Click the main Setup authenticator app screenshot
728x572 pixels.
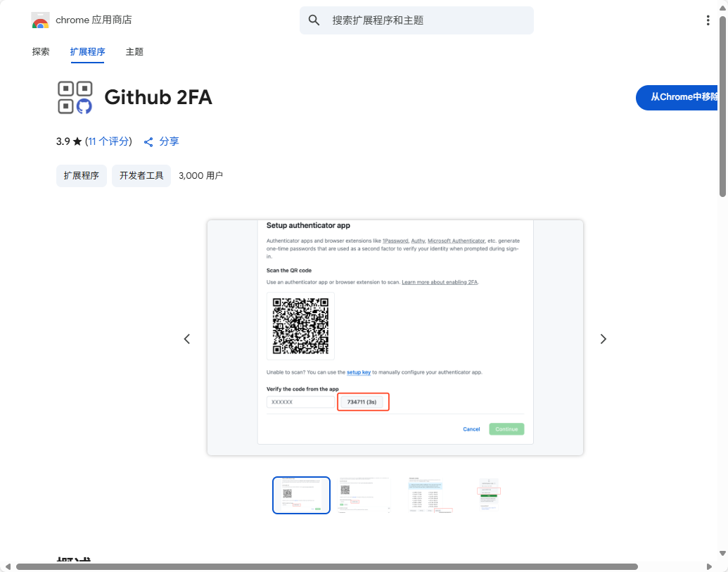(395, 338)
